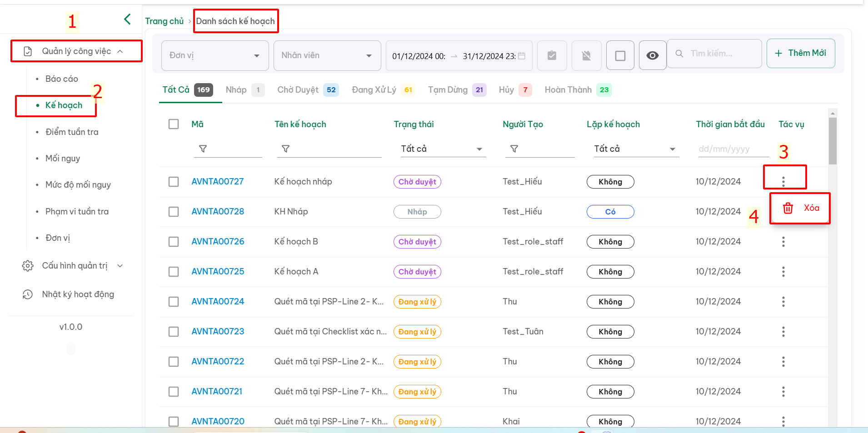Click the Thêm Mới button
This screenshot has height=433, width=868.
tap(801, 53)
